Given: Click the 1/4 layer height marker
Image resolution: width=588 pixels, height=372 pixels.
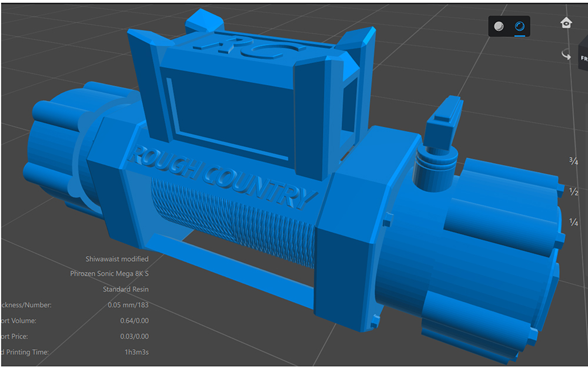Looking at the screenshot, I should 573,222.
